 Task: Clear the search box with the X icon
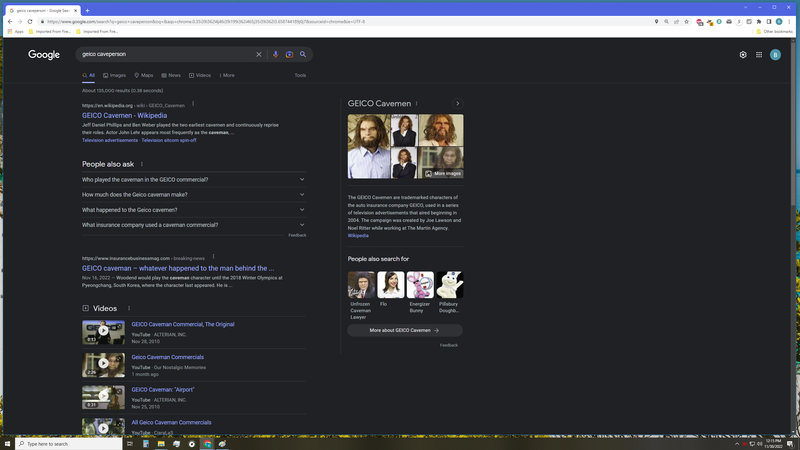coord(259,54)
